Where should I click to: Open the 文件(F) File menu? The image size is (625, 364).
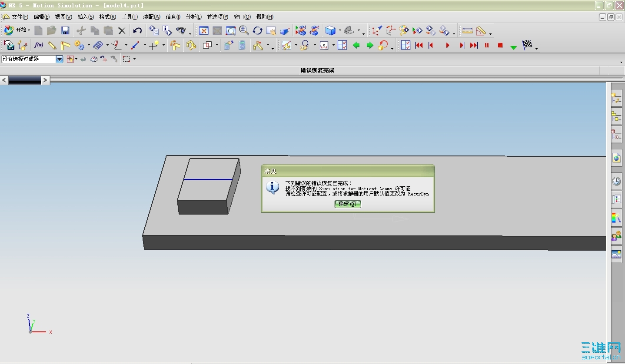(x=20, y=17)
